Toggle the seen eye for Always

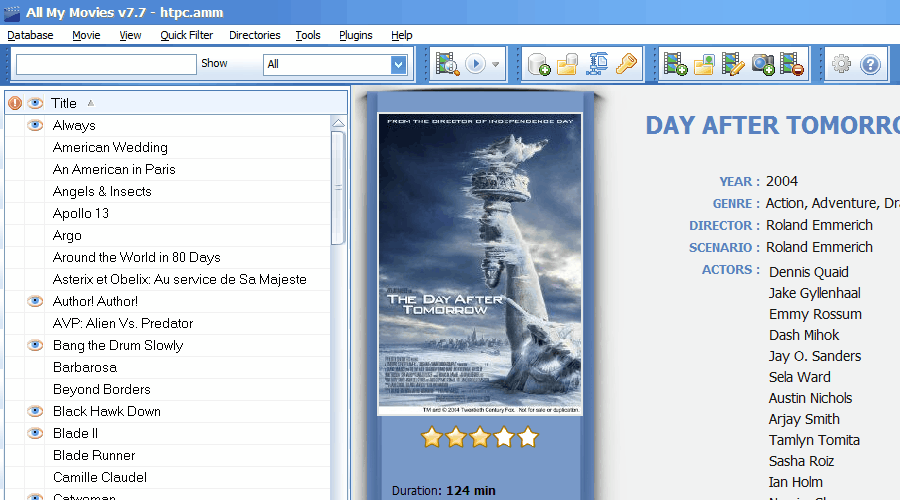click(35, 125)
